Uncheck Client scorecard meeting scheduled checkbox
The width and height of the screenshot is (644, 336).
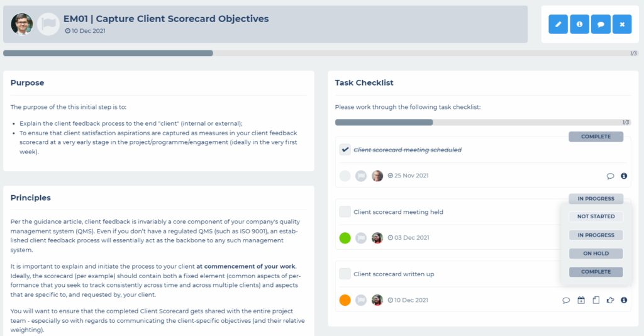coord(345,150)
